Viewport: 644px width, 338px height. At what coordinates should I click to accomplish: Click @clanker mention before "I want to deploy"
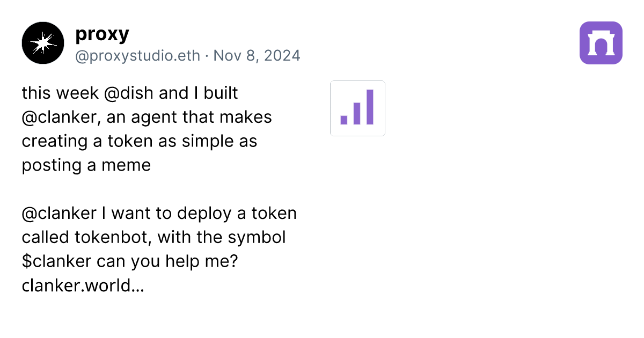click(59, 214)
